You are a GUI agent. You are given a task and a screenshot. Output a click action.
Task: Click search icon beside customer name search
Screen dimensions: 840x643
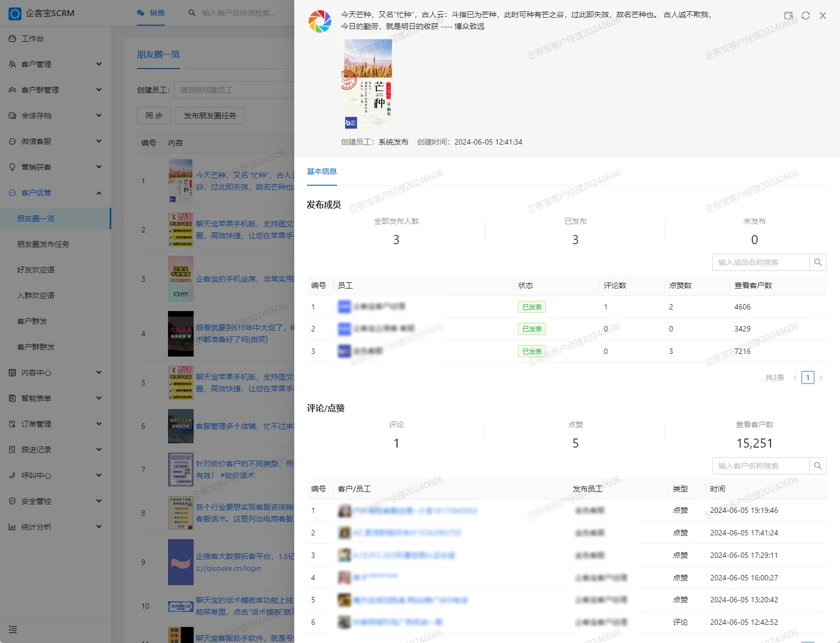pos(818,466)
